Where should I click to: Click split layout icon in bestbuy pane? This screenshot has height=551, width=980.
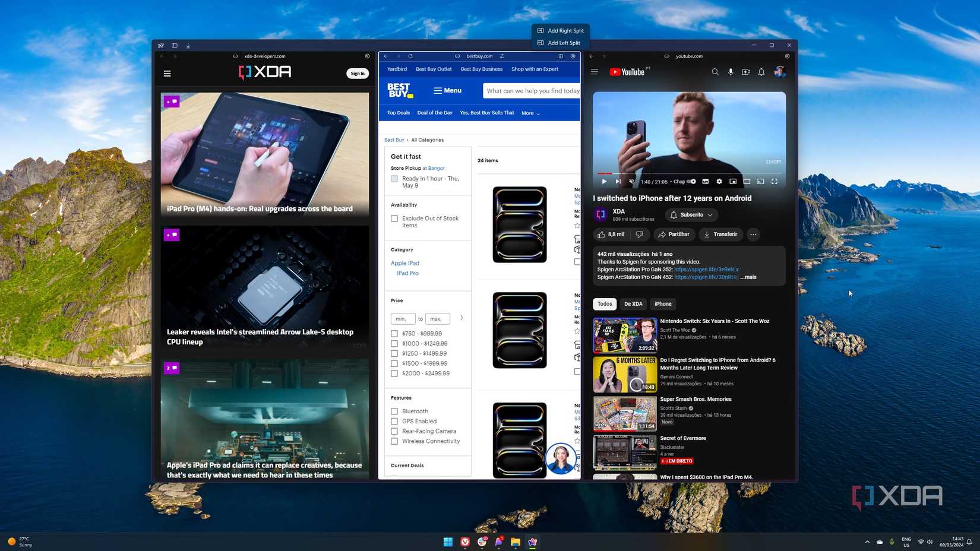[561, 56]
